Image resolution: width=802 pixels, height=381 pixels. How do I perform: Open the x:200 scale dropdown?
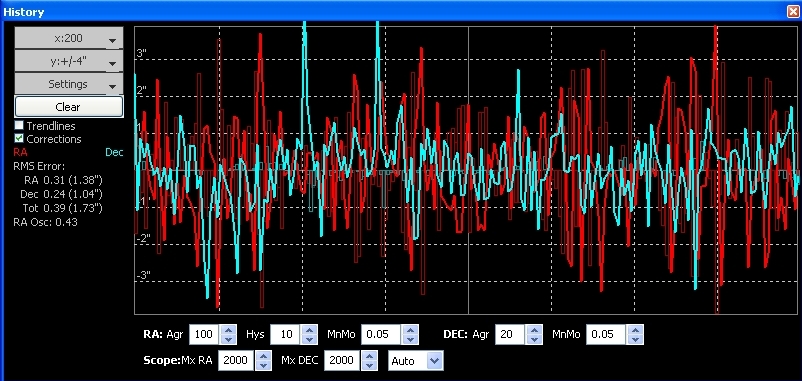tap(69, 38)
